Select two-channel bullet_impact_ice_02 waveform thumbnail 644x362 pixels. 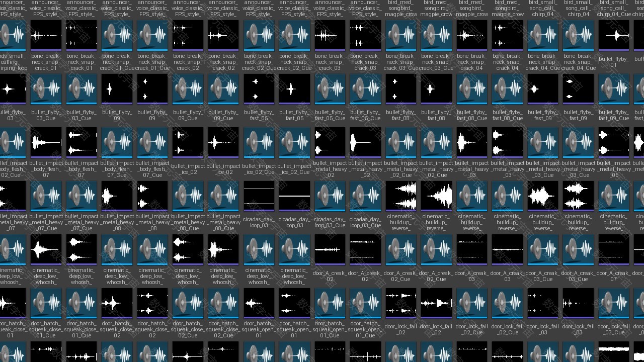188,143
